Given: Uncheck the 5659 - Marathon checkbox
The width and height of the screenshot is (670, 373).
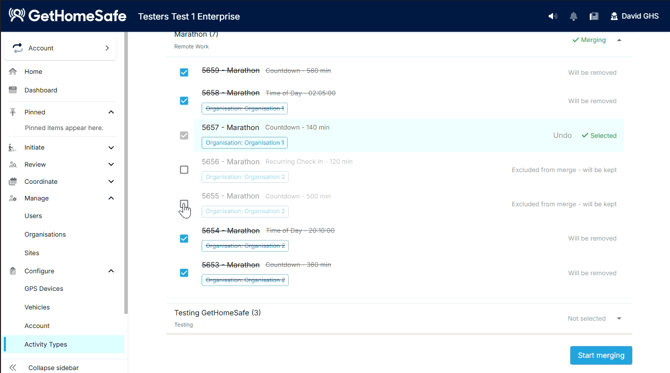Looking at the screenshot, I should (x=184, y=72).
